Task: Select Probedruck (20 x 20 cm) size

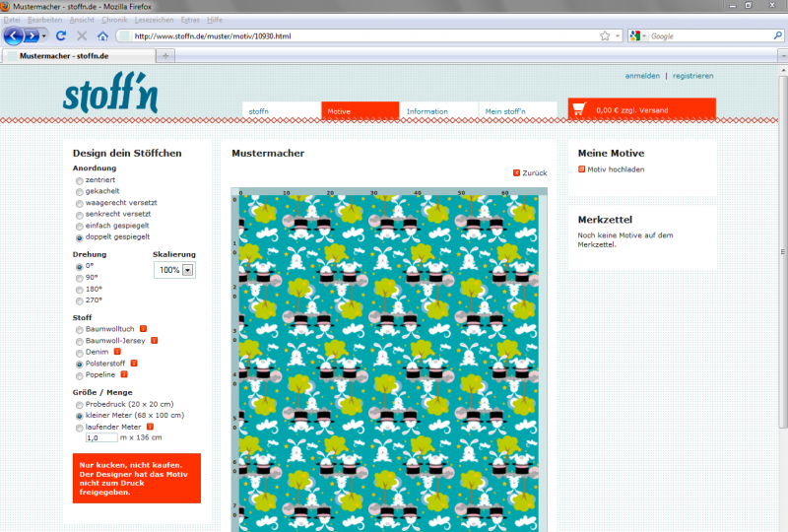Action: click(x=80, y=405)
